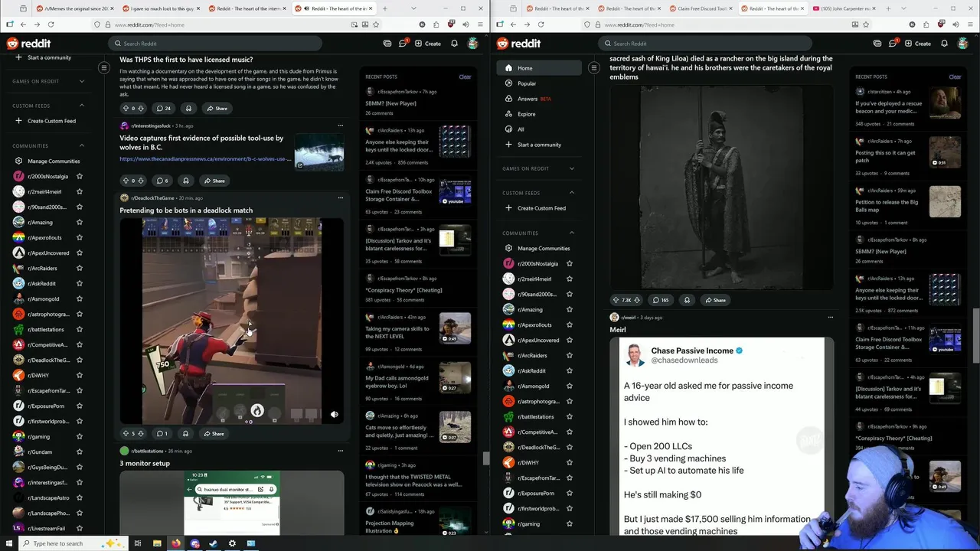Favorite r/AskReddit star in left window
This screenshot has height=551, width=980.
[79, 283]
